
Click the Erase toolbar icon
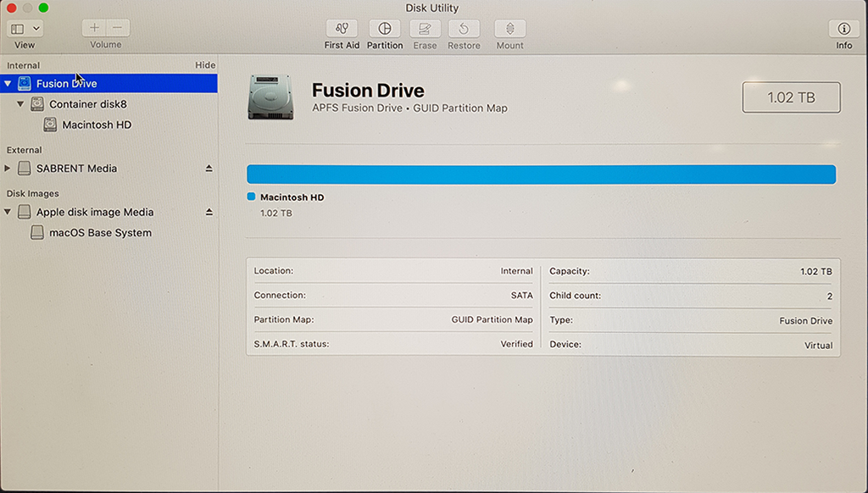point(425,28)
